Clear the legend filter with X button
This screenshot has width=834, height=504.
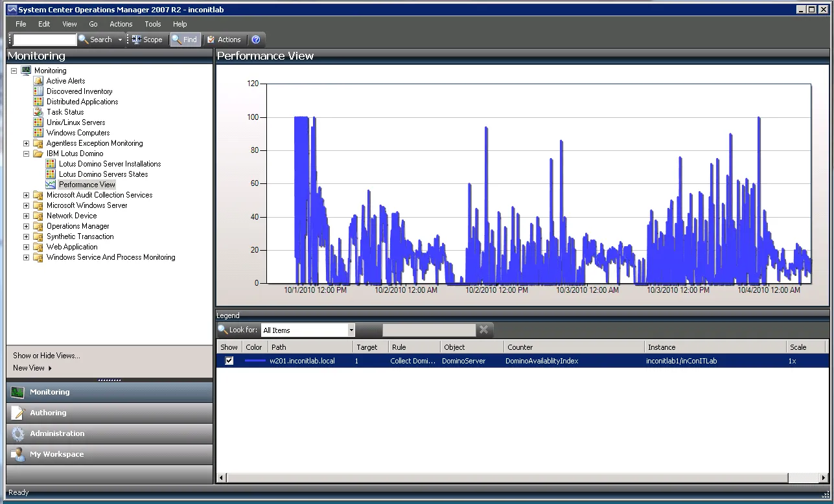483,330
